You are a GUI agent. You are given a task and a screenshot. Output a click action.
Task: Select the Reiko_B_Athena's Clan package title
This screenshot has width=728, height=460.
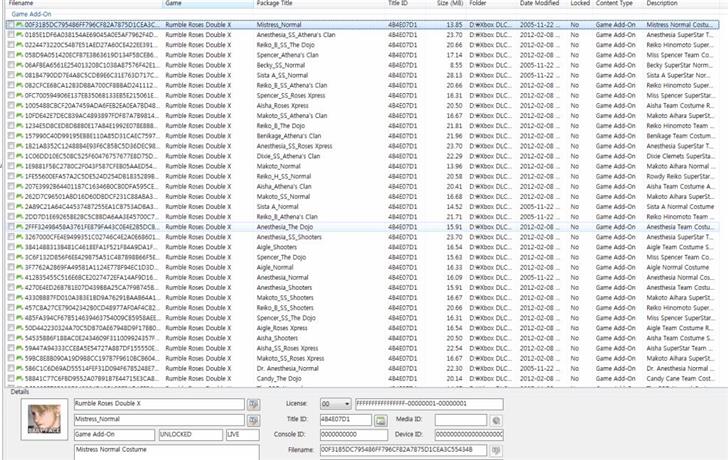click(x=287, y=217)
